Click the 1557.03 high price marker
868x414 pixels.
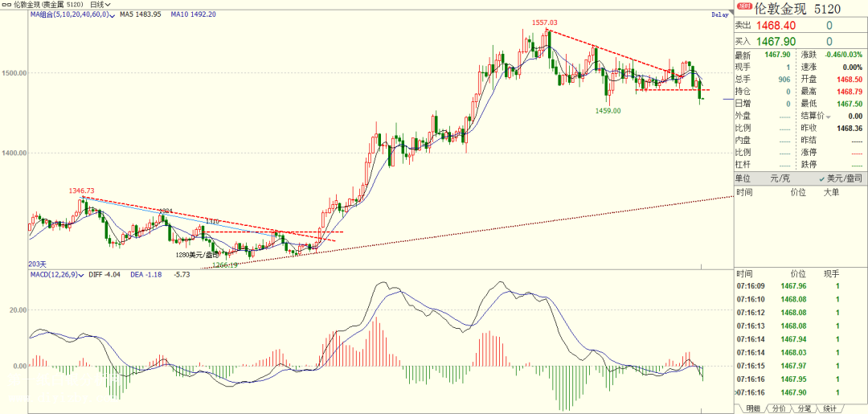point(544,23)
